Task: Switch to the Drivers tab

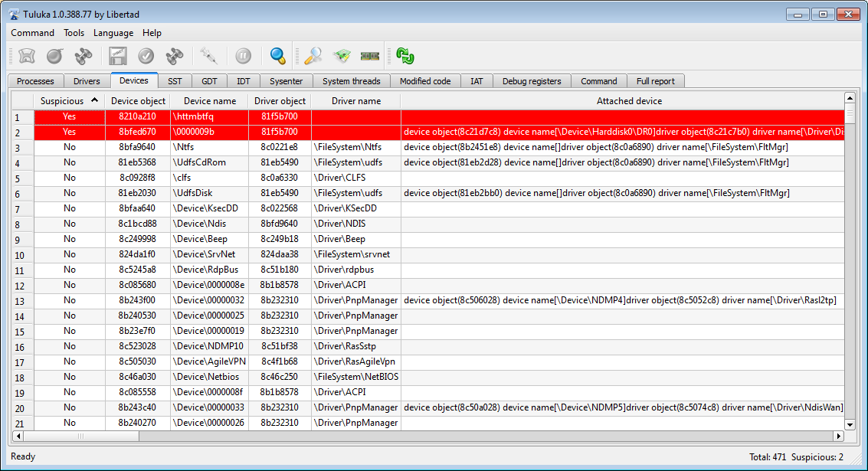Action: 87,81
